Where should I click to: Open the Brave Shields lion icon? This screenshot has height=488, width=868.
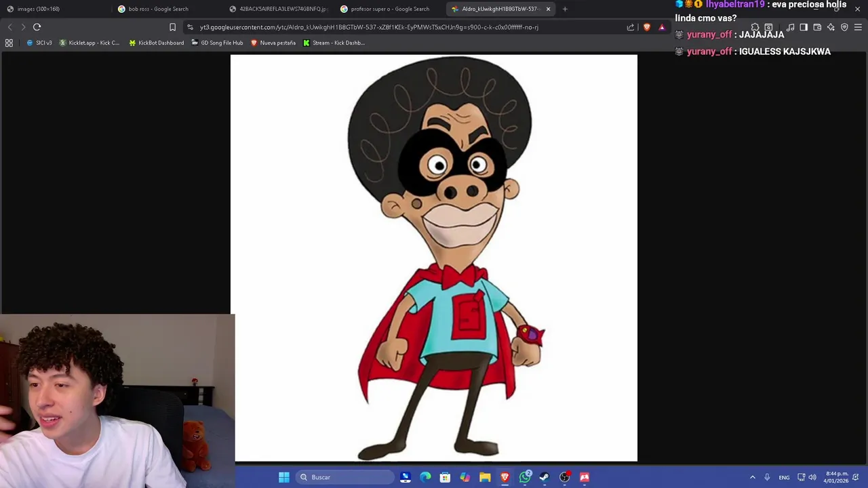click(x=647, y=27)
